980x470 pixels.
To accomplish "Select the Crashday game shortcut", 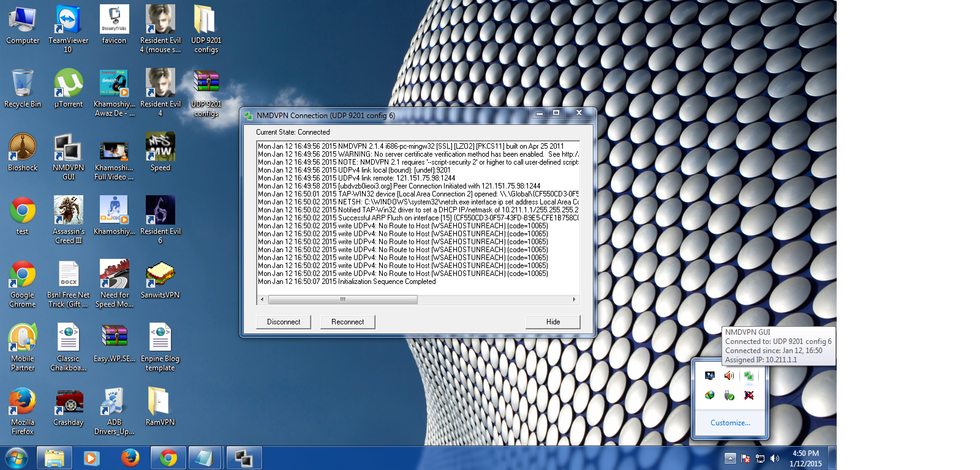I will pyautogui.click(x=68, y=406).
